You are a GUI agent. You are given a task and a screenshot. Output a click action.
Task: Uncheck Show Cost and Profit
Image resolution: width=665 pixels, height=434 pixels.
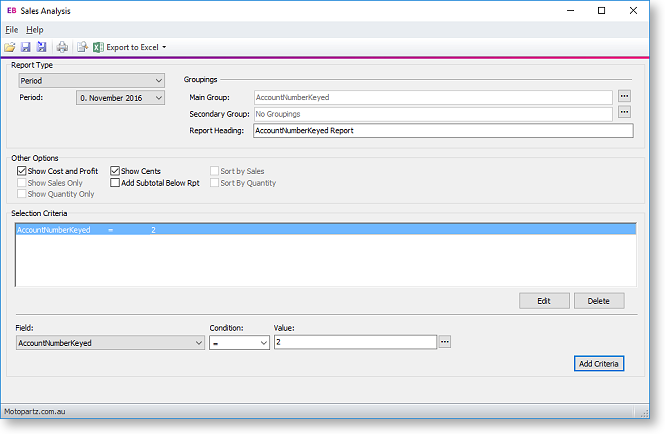click(22, 171)
